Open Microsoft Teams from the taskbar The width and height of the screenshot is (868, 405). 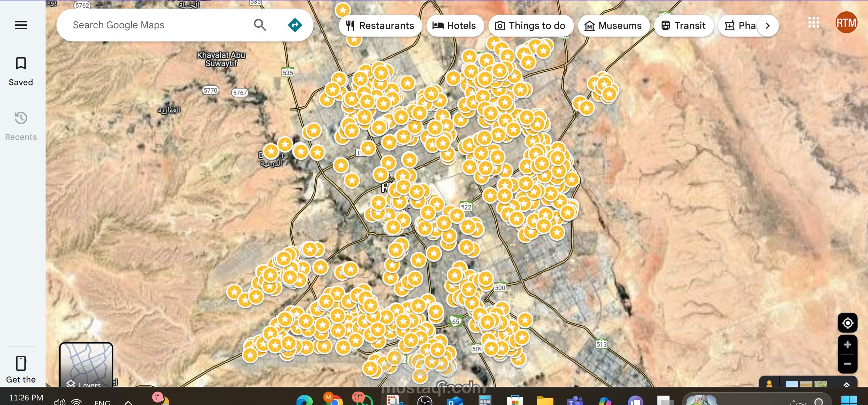click(575, 400)
